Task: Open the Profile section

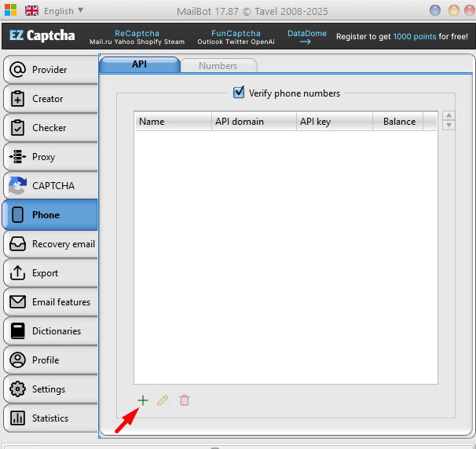Action: tap(51, 360)
